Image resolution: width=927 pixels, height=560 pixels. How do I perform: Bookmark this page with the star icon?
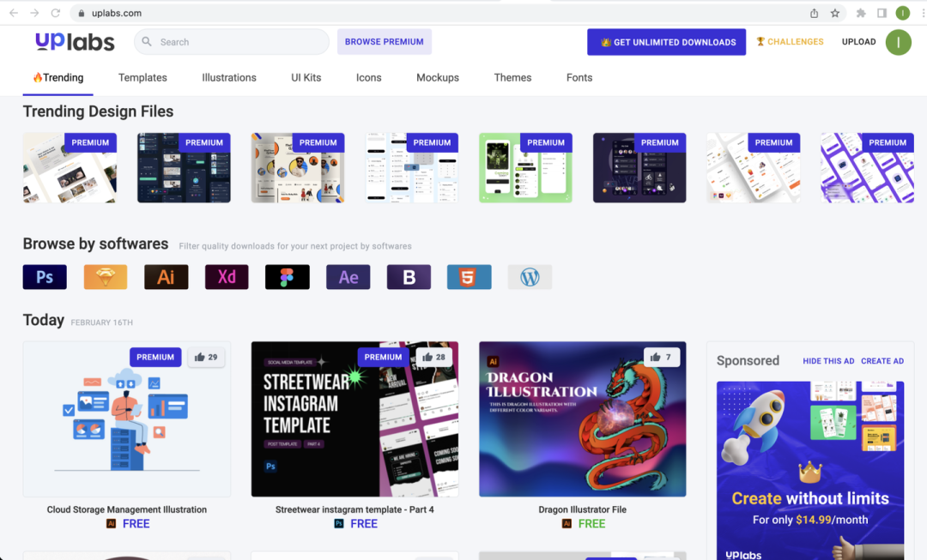pos(835,13)
